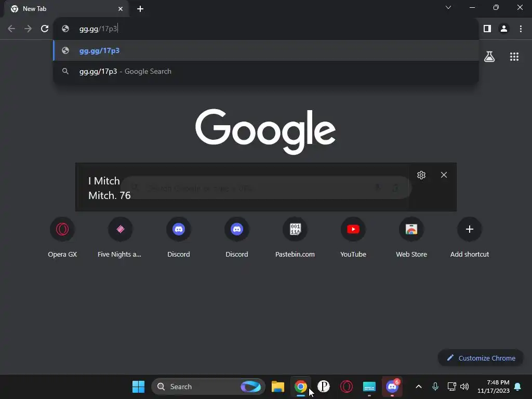This screenshot has height=399, width=532.
Task: Open the P app in taskbar
Action: pos(324,387)
